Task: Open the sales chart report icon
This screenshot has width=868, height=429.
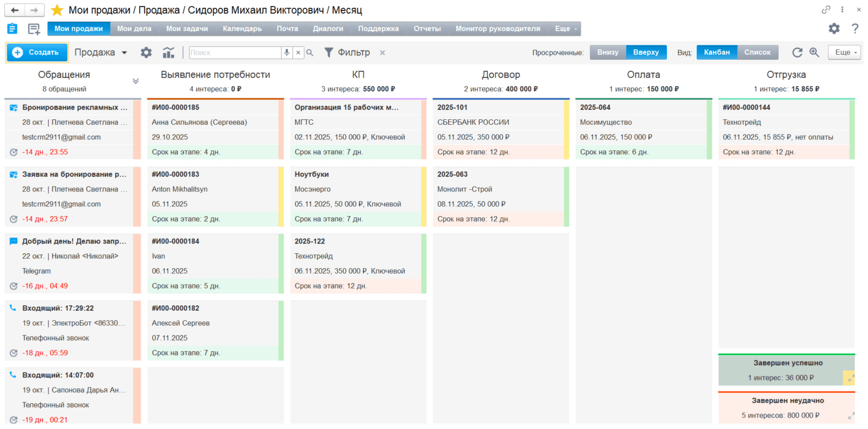Action: click(x=169, y=53)
